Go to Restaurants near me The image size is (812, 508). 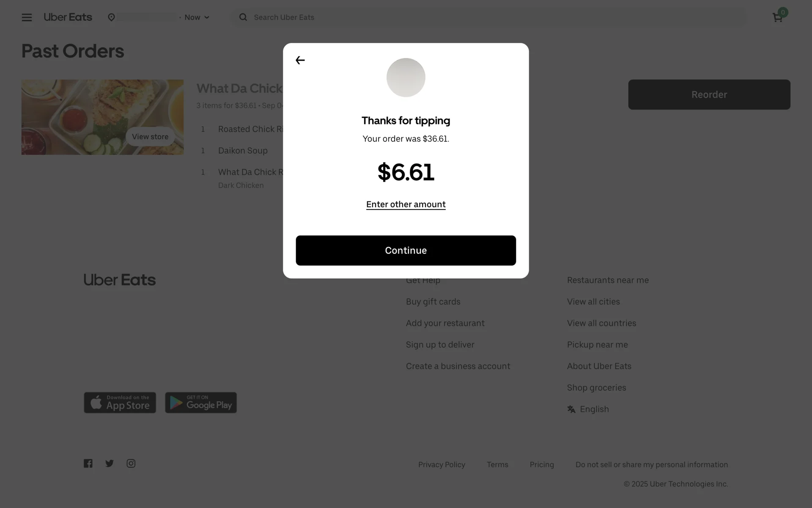coord(608,280)
